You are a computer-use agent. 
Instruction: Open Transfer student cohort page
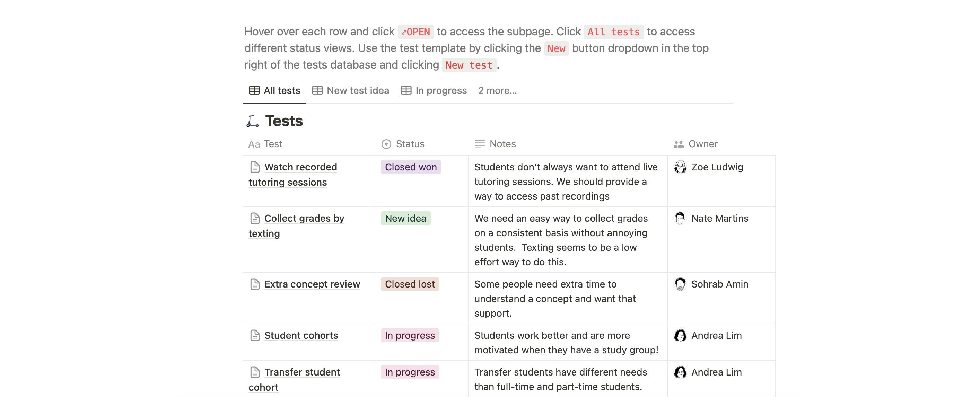click(302, 372)
